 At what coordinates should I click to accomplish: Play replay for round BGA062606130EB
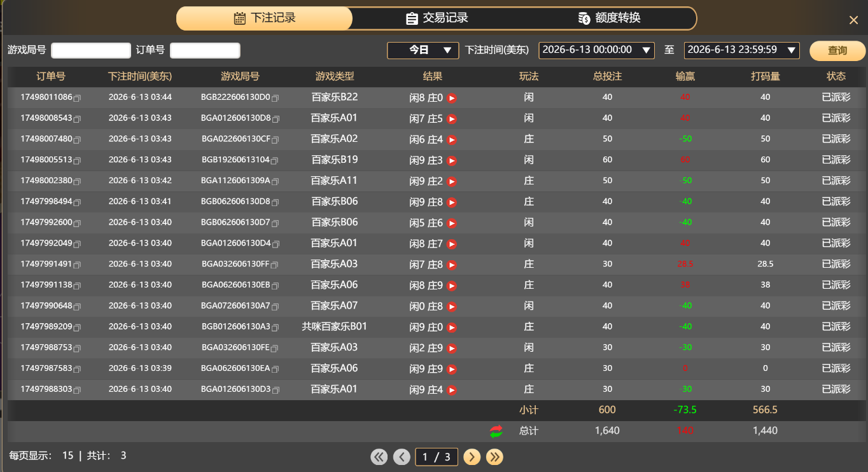tap(452, 286)
